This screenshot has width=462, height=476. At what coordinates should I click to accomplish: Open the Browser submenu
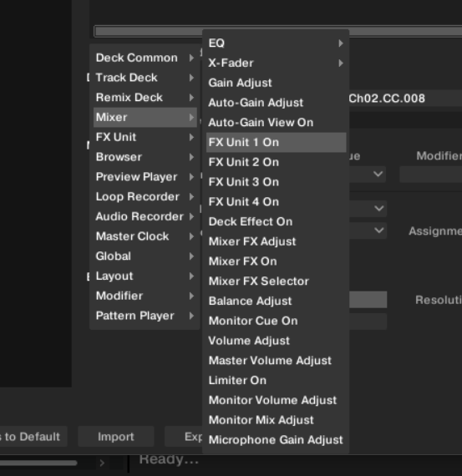tap(145, 157)
